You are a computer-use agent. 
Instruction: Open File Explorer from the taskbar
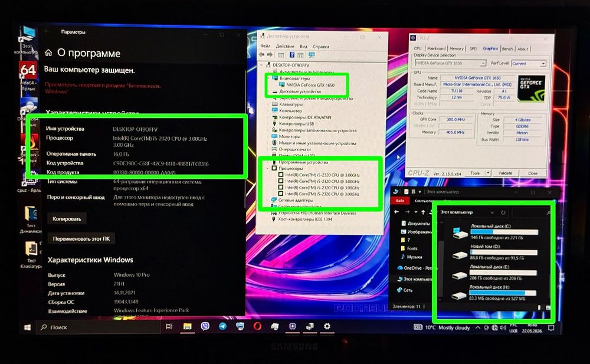pos(188,326)
